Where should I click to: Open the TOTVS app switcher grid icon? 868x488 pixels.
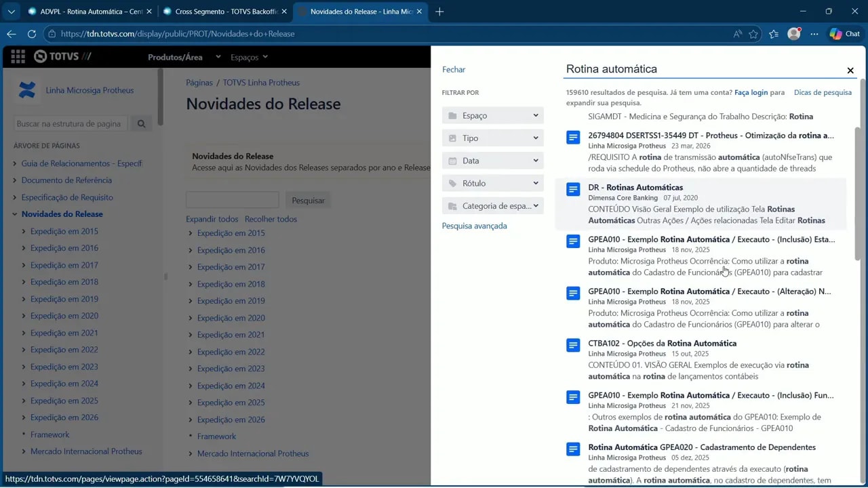pos(18,57)
